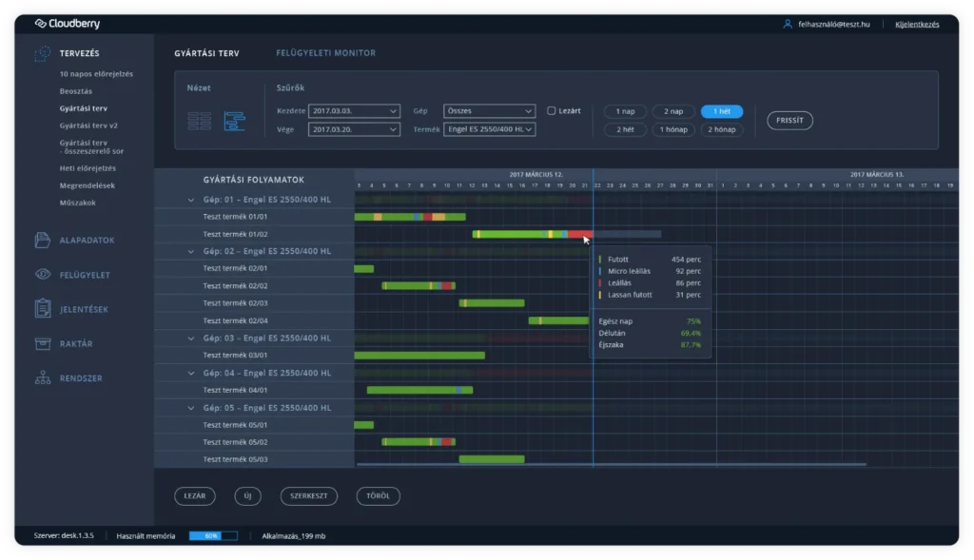The image size is (974, 560).
Task: Switch to the Gyártási terv tab
Action: pos(206,53)
